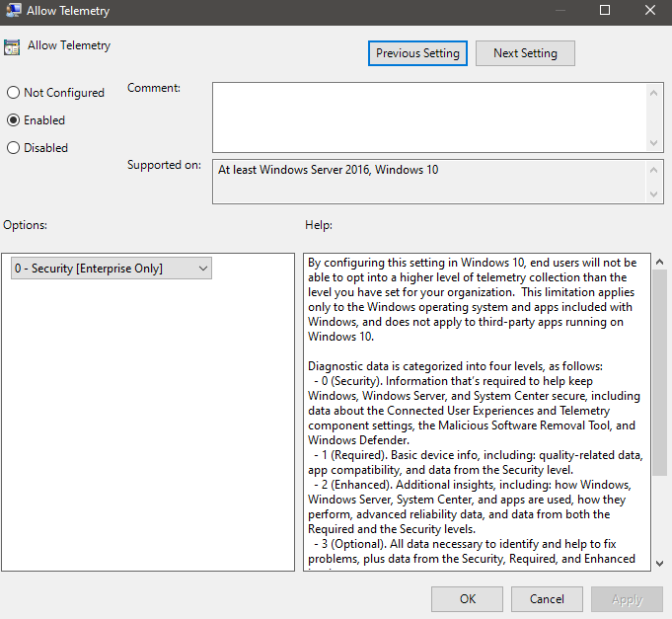Viewport: 672px width, 619px height.
Task: Click the policy icon beside Allow Telemetry heading
Action: point(13,46)
